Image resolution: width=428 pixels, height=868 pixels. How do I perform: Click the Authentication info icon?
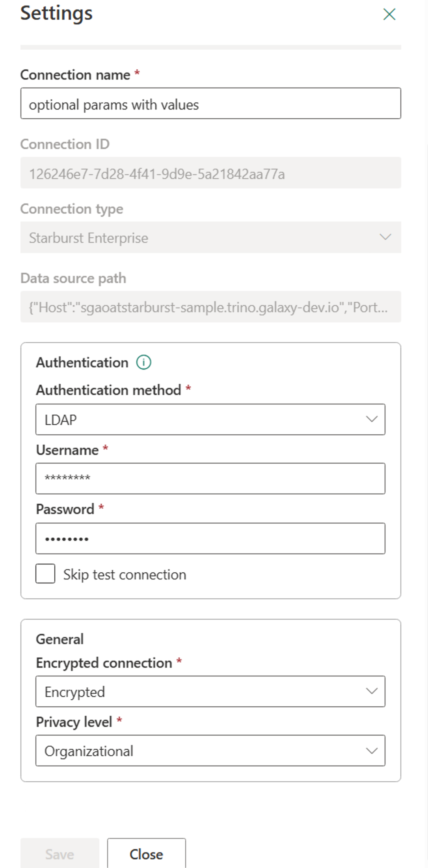click(143, 362)
